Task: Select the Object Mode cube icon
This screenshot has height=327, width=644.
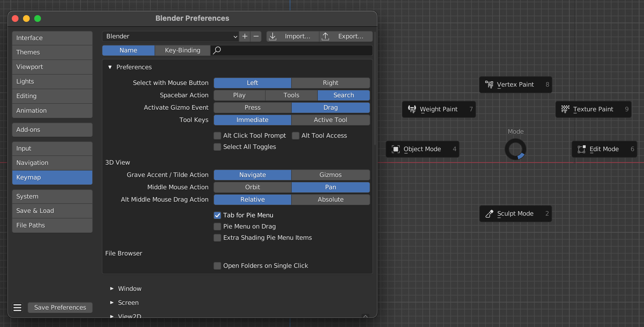Action: click(x=396, y=149)
